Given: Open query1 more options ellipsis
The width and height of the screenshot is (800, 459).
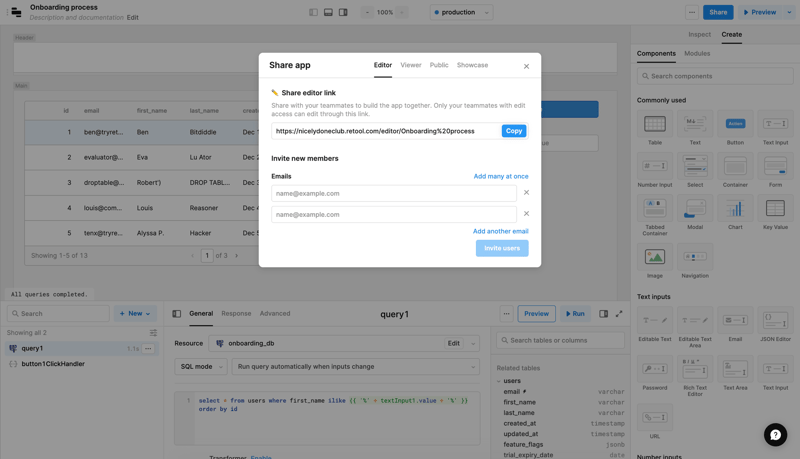Looking at the screenshot, I should point(148,348).
